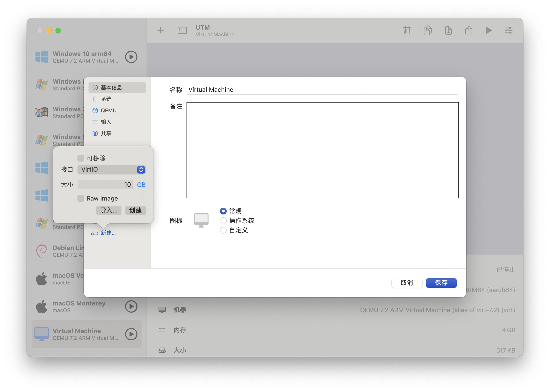This screenshot has height=392, width=550.
Task: Click the share icon in the toolbar
Action: click(469, 30)
